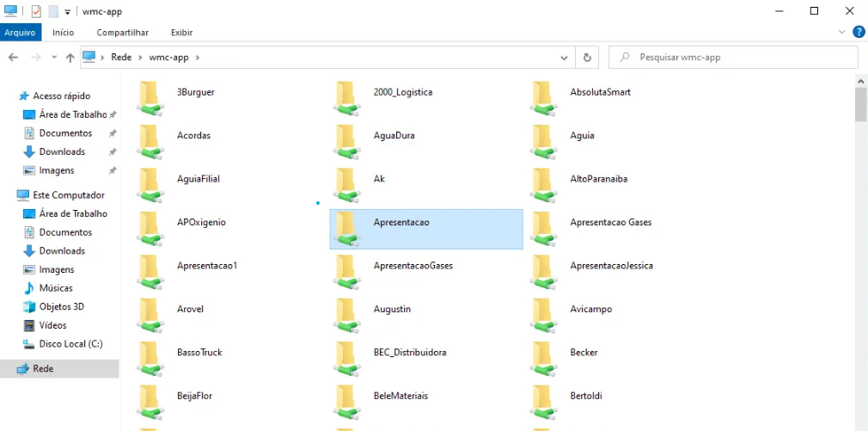868x431 pixels.
Task: Go up one level with up arrow
Action: pos(70,58)
